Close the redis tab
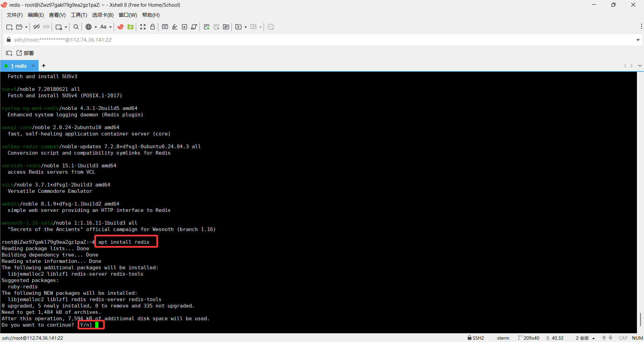This screenshot has height=342, width=644. click(33, 66)
